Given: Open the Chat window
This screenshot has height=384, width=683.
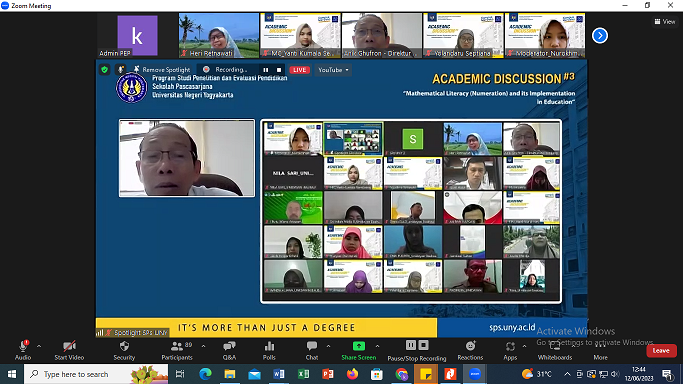Looking at the screenshot, I should coord(312,350).
